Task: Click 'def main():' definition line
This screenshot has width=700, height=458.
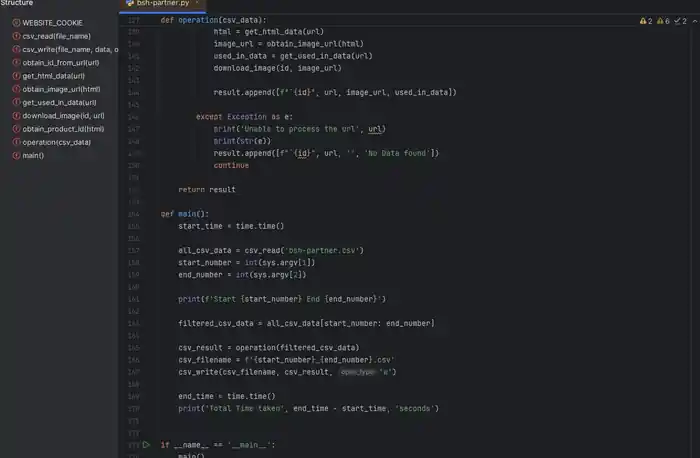Action: [185, 214]
